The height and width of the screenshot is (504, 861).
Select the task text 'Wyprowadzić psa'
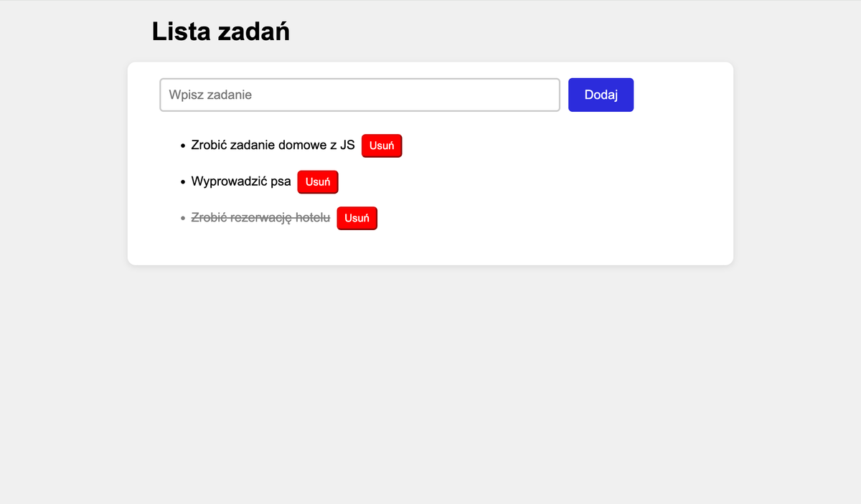(x=243, y=181)
